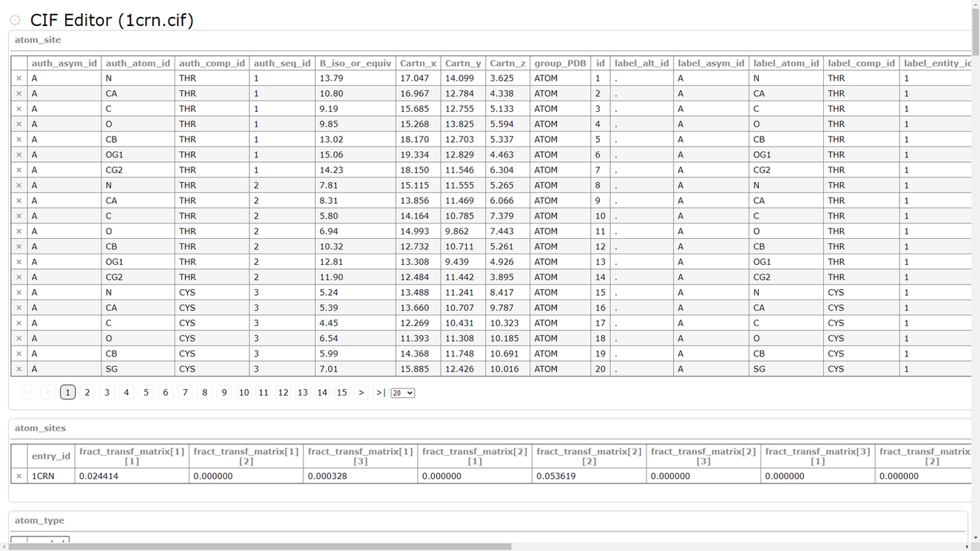This screenshot has height=551, width=980.
Task: Go to next atom_site page
Action: (x=361, y=393)
